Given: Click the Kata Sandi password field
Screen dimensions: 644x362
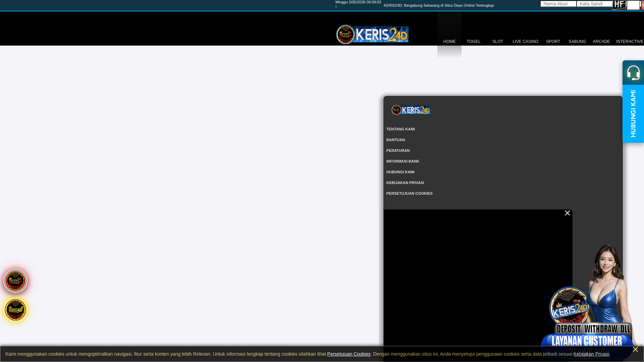Looking at the screenshot, I should (x=594, y=4).
